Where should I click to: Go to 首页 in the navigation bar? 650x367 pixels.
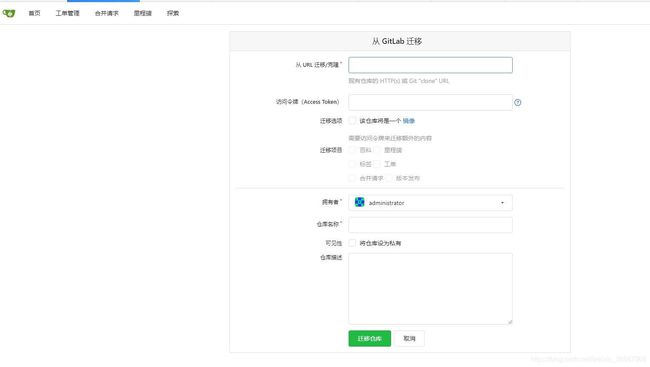pyautogui.click(x=34, y=13)
